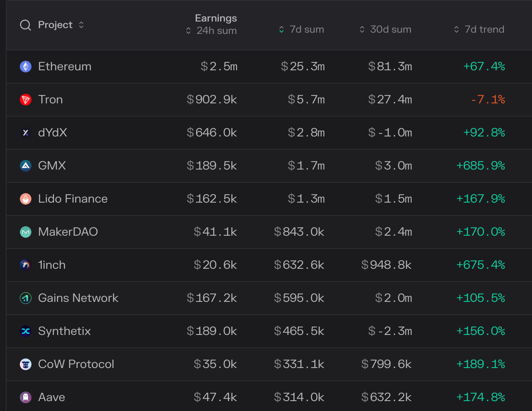Sort by 30d sum using its arrows

coord(362,29)
